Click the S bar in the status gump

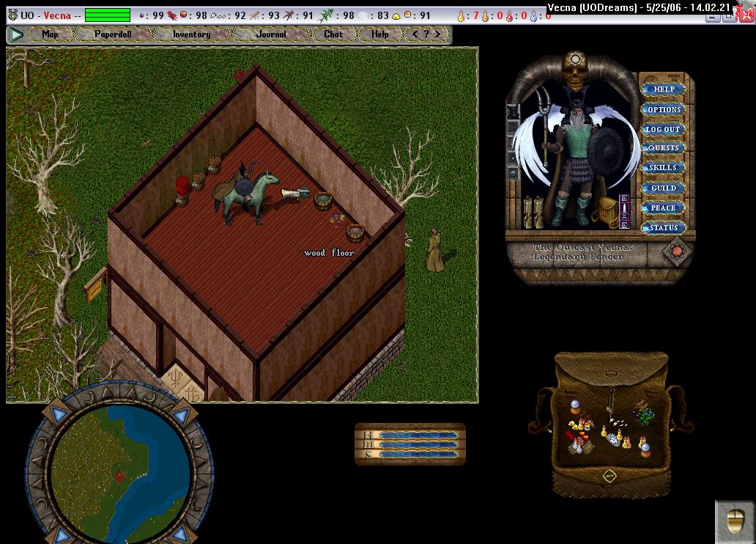point(418,455)
